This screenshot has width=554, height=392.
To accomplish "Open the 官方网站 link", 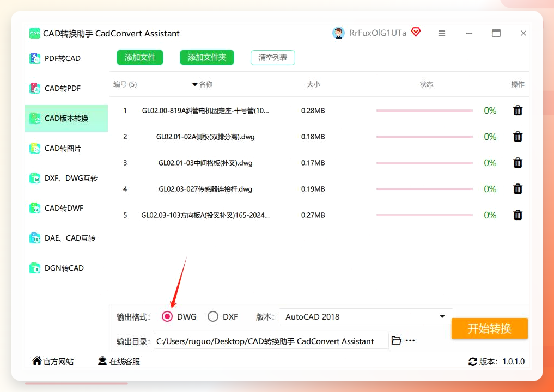I will (53, 362).
